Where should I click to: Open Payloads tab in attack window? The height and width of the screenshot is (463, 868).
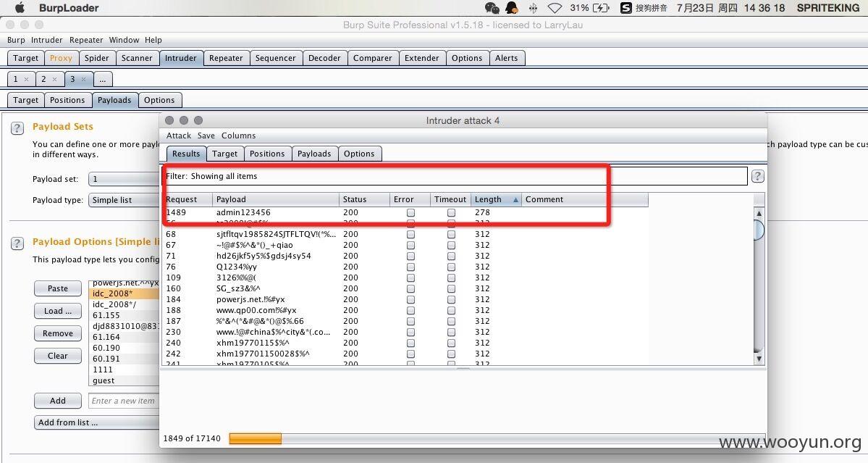(x=314, y=154)
